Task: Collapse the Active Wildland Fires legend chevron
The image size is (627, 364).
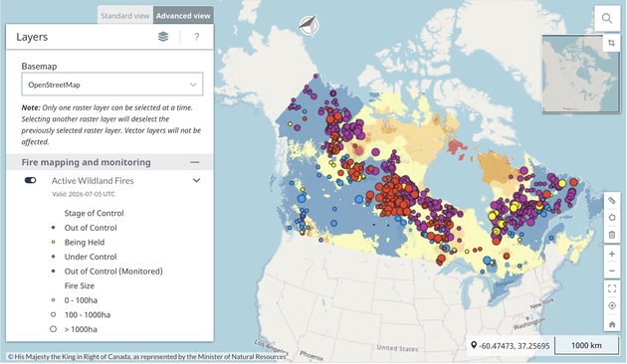Action: coord(196,180)
